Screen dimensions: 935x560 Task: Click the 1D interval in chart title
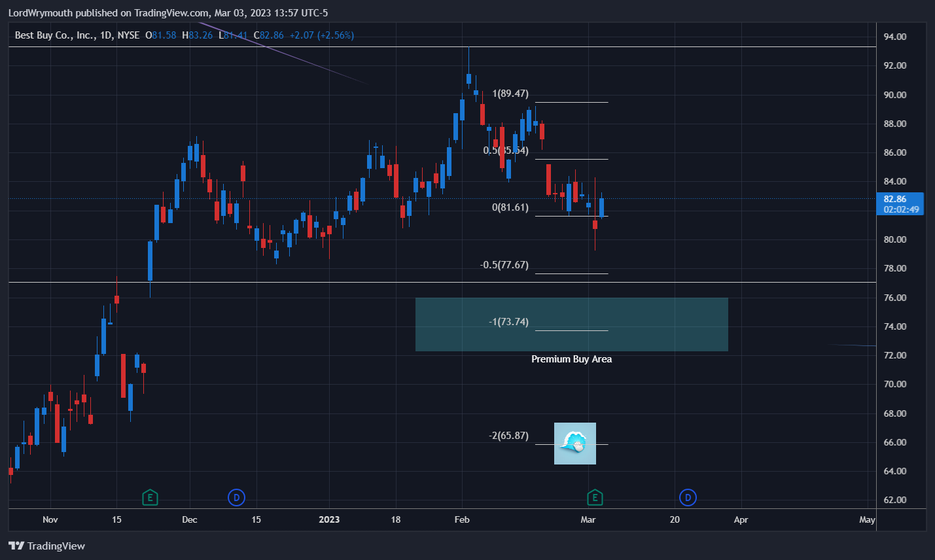(x=105, y=35)
